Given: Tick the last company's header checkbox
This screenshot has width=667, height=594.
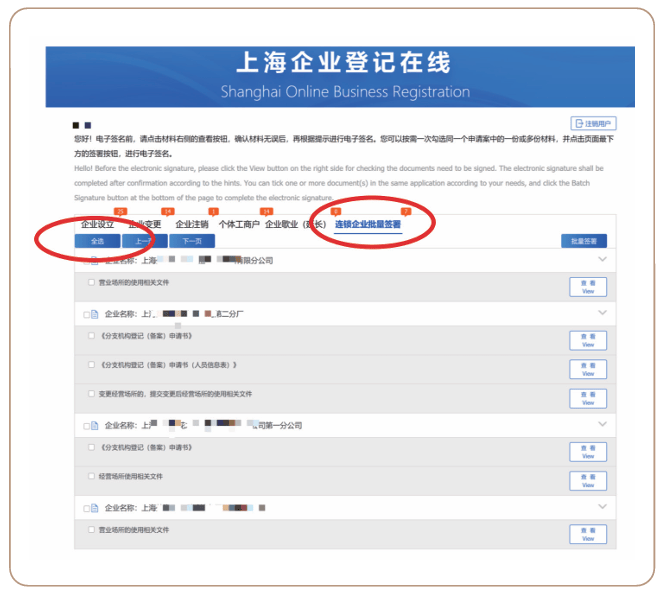Looking at the screenshot, I should [86, 508].
